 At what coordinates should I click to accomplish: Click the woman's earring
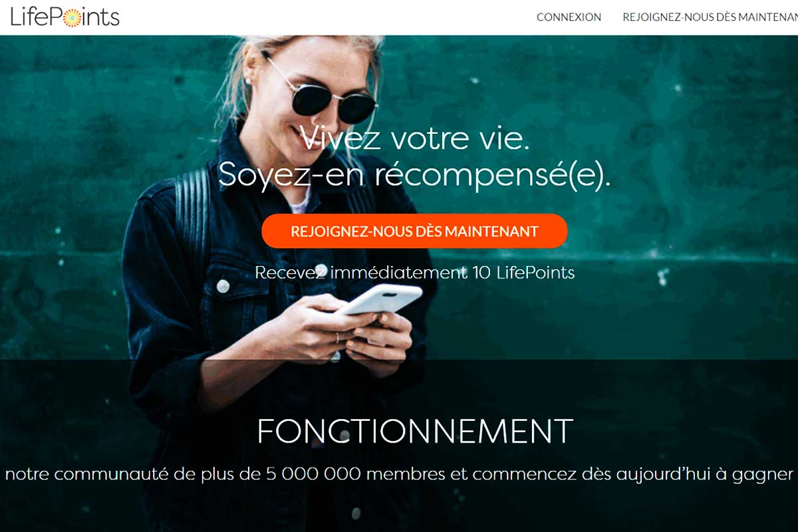247,80
